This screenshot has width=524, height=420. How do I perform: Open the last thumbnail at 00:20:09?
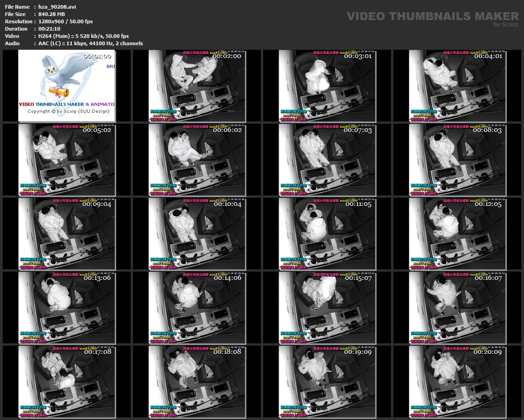click(x=457, y=382)
